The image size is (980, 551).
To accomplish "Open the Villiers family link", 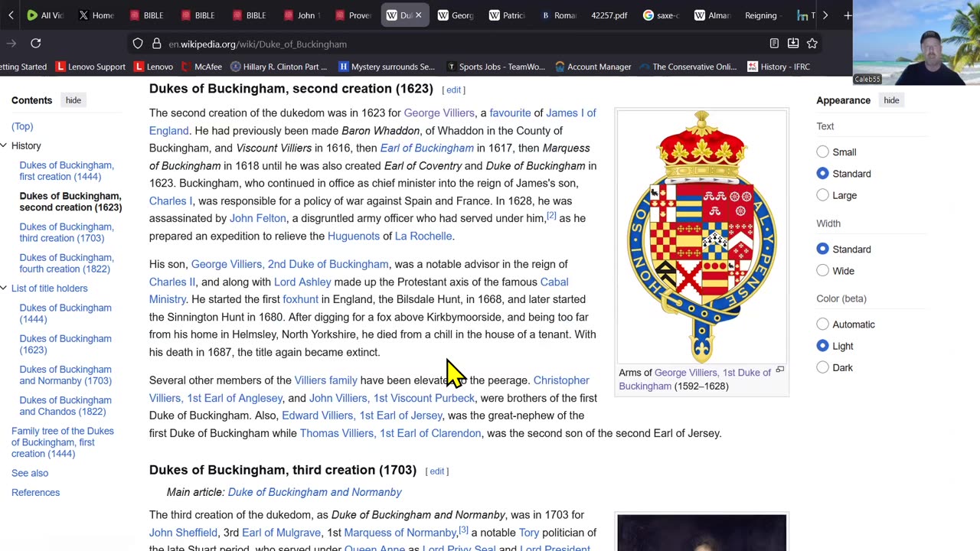I will click(326, 380).
